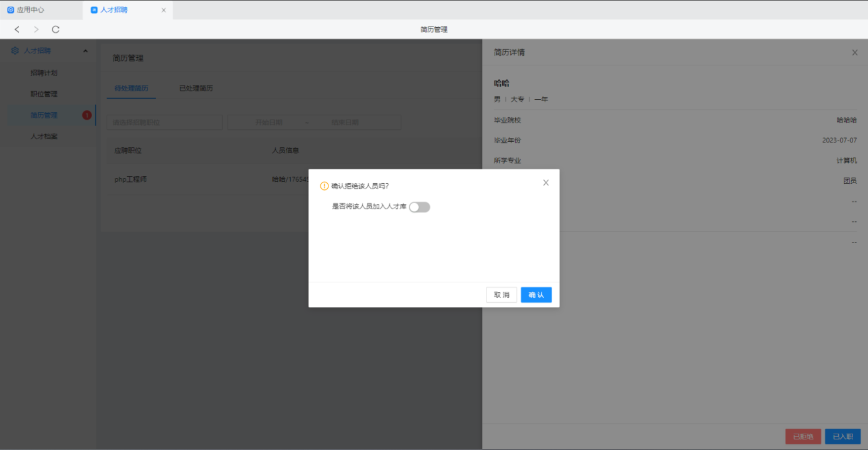868x450 pixels.
Task: Toggle the 加入人才库 switch on
Action: (419, 207)
